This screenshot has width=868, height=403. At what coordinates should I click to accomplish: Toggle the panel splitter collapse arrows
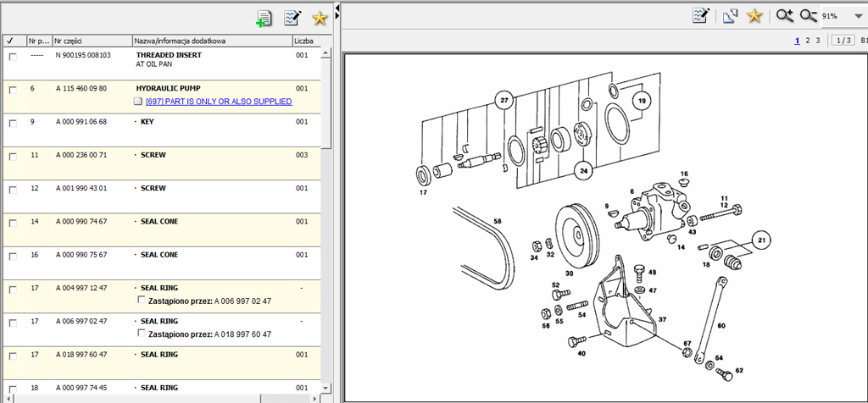337,10
